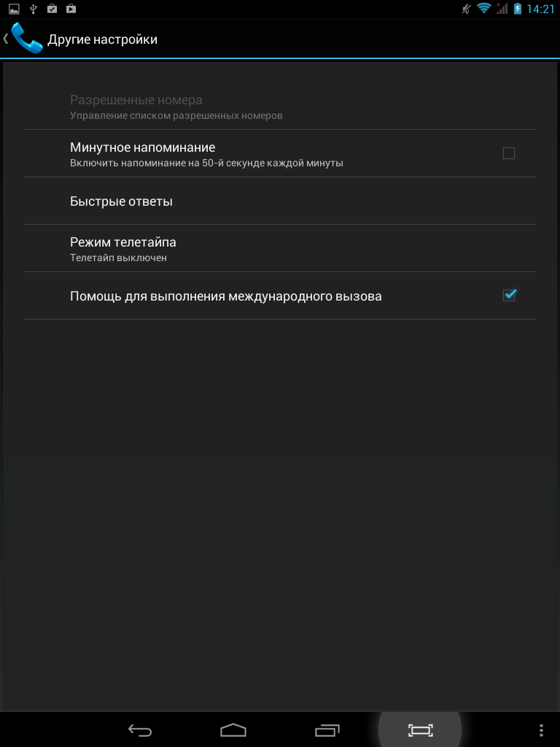
Task: Go back using the header chevron arrow
Action: tap(6, 39)
